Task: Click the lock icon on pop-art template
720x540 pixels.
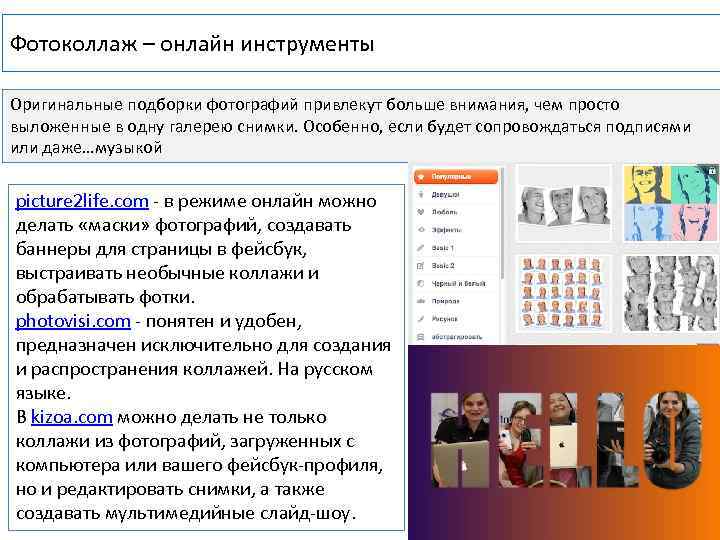Action: pos(712,171)
